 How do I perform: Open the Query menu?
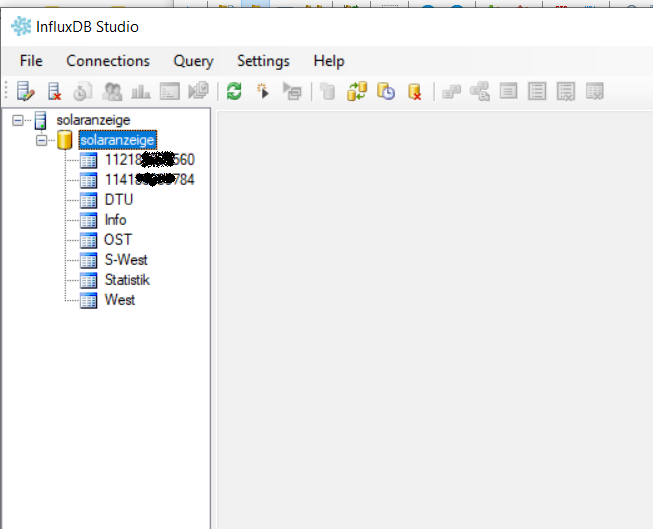(193, 61)
